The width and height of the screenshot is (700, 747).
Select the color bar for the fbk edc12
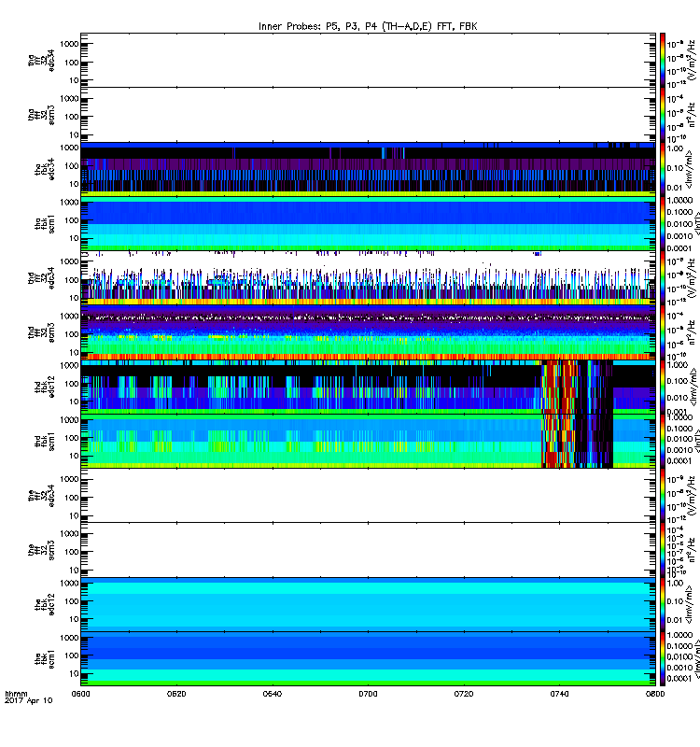tap(663, 604)
